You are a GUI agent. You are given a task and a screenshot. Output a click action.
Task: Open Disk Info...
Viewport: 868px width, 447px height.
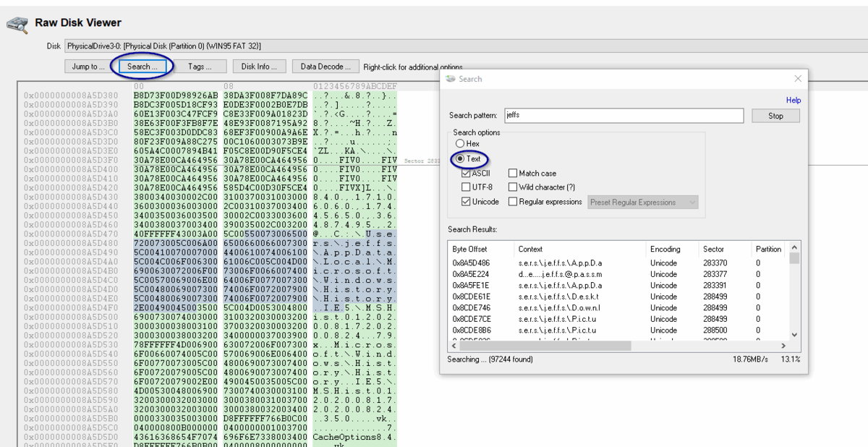259,67
